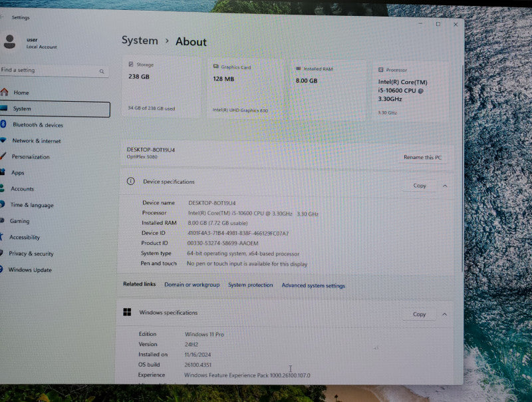Click the Device ID value text

click(x=238, y=233)
